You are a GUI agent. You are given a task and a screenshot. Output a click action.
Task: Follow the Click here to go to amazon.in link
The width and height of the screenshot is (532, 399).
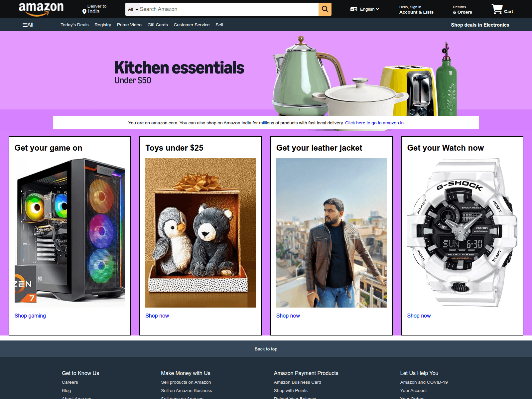point(374,123)
